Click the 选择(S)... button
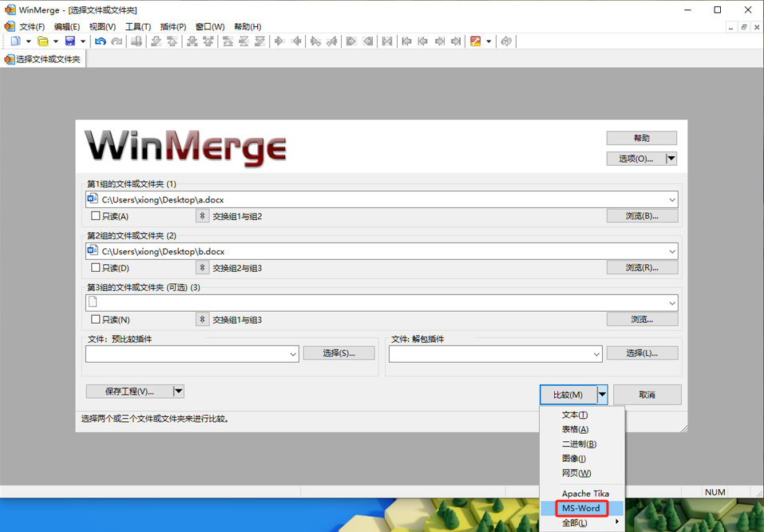This screenshot has height=532, width=764. pyautogui.click(x=338, y=353)
